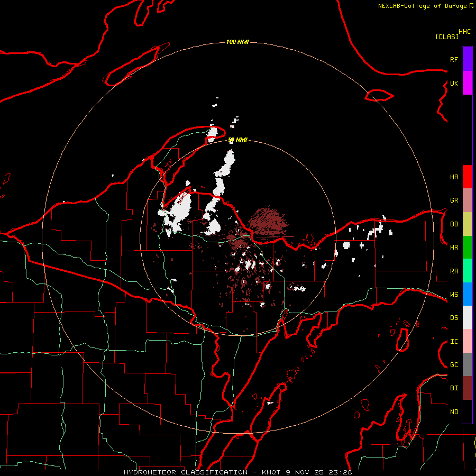Image resolution: width=476 pixels, height=476 pixels.
Task: Click the brown BI legend color swatch
Action: 467,388
